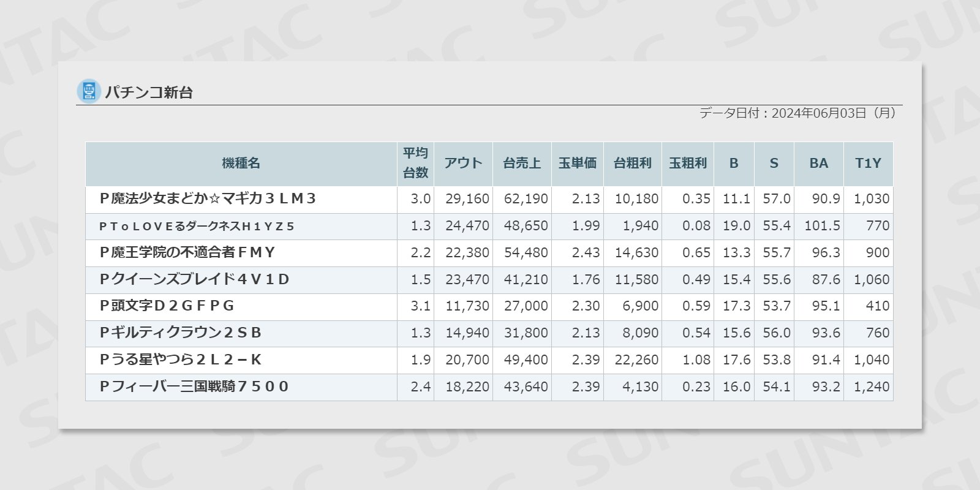980x490 pixels.
Task: Click the 台売上 column header
Action: 522,164
